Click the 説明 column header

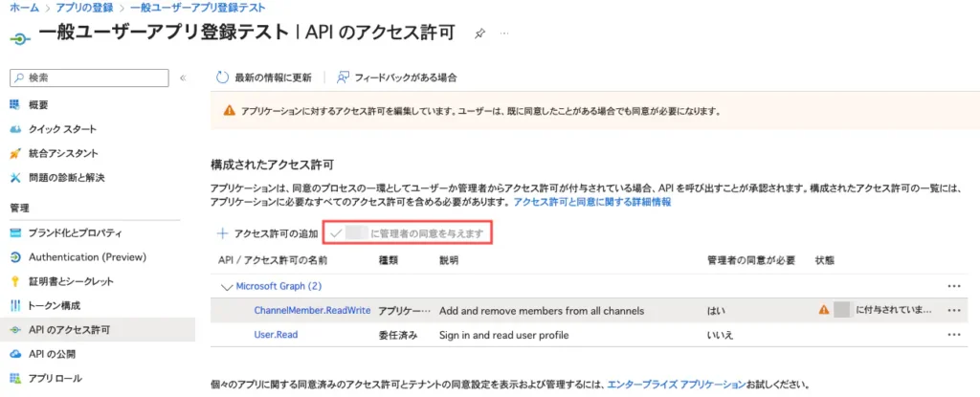[x=450, y=259]
